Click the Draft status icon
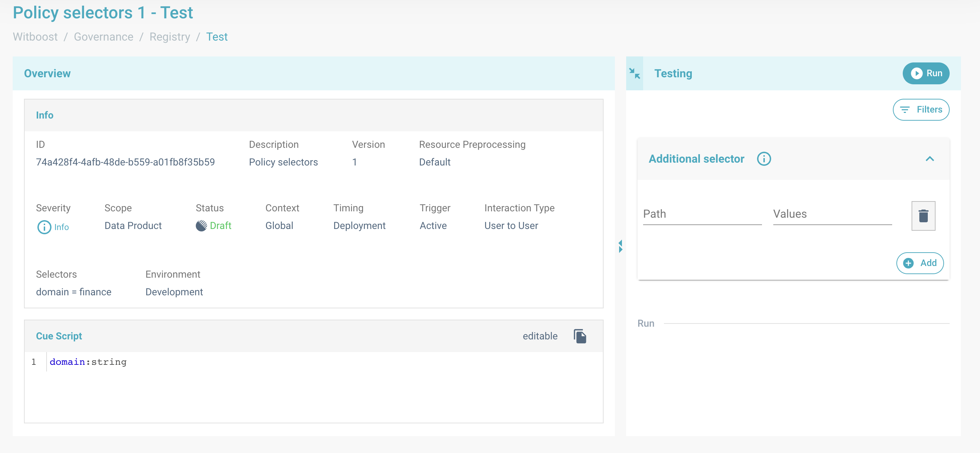 click(x=201, y=226)
